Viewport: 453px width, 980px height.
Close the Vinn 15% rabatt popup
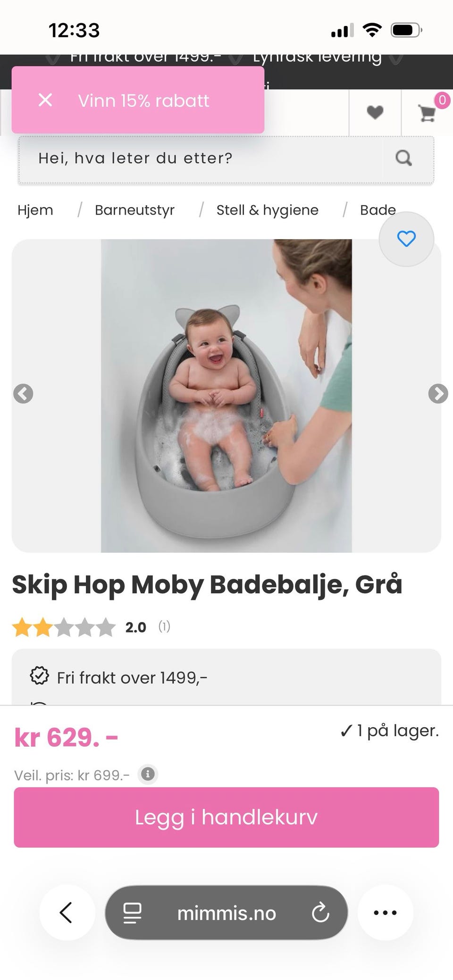[x=45, y=100]
